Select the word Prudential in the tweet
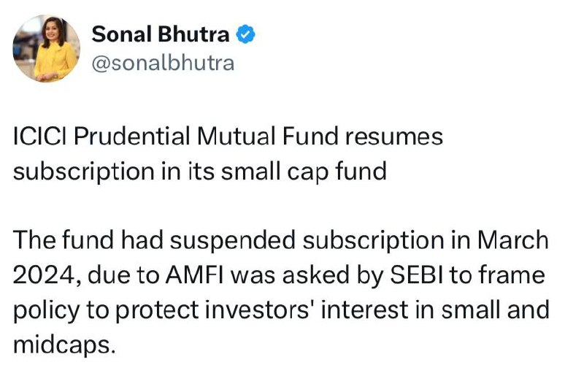The image size is (584, 392). 131,136
